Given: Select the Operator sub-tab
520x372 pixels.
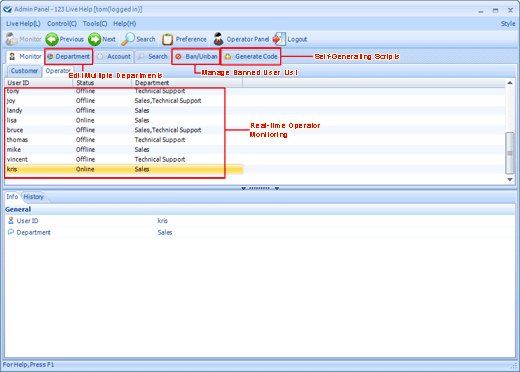Looking at the screenshot, I should point(57,71).
